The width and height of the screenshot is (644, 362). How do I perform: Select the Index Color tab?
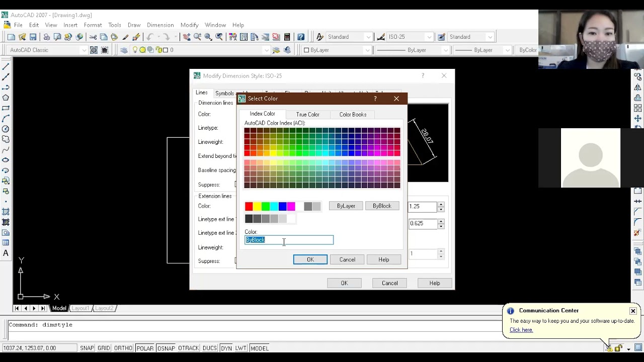pos(262,114)
